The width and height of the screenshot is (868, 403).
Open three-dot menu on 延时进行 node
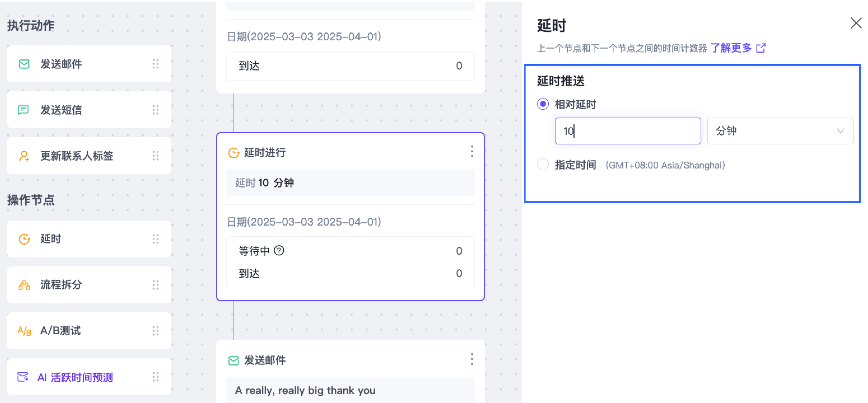pyautogui.click(x=472, y=151)
